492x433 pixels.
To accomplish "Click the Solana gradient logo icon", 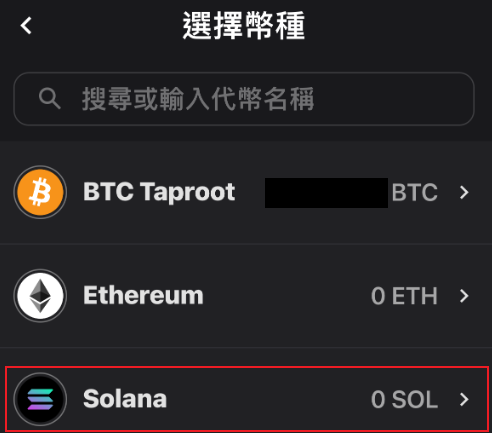I will 40,399.
